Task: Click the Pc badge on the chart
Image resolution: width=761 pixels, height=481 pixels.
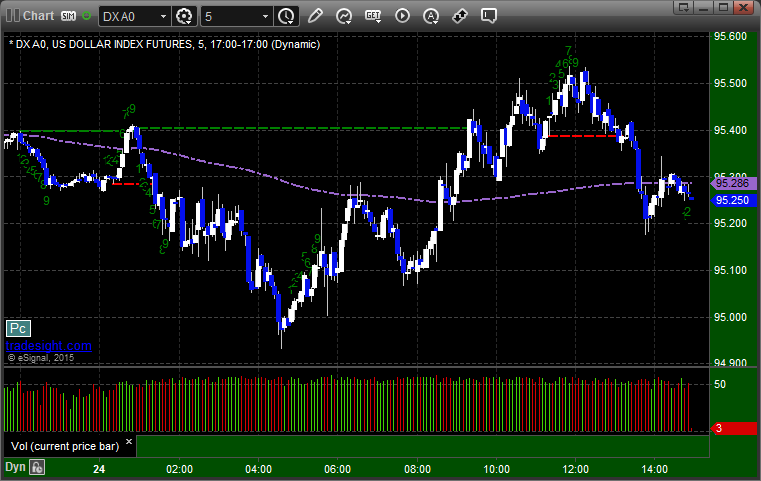Action: [18, 329]
